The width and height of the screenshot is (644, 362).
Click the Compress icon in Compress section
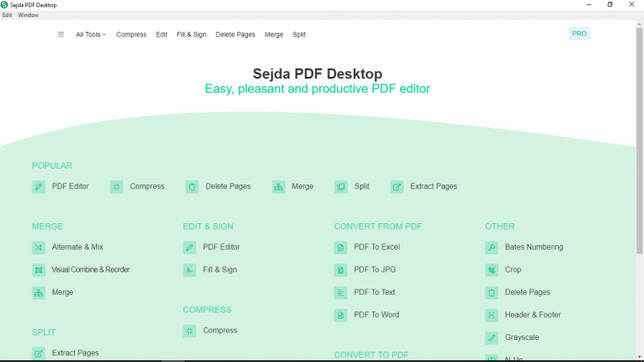pyautogui.click(x=189, y=331)
